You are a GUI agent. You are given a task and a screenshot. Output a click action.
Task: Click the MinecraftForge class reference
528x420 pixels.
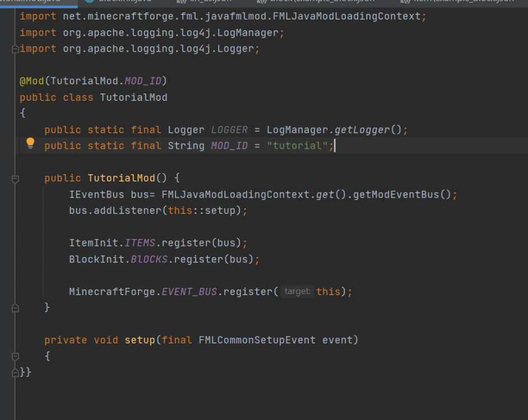click(x=112, y=291)
